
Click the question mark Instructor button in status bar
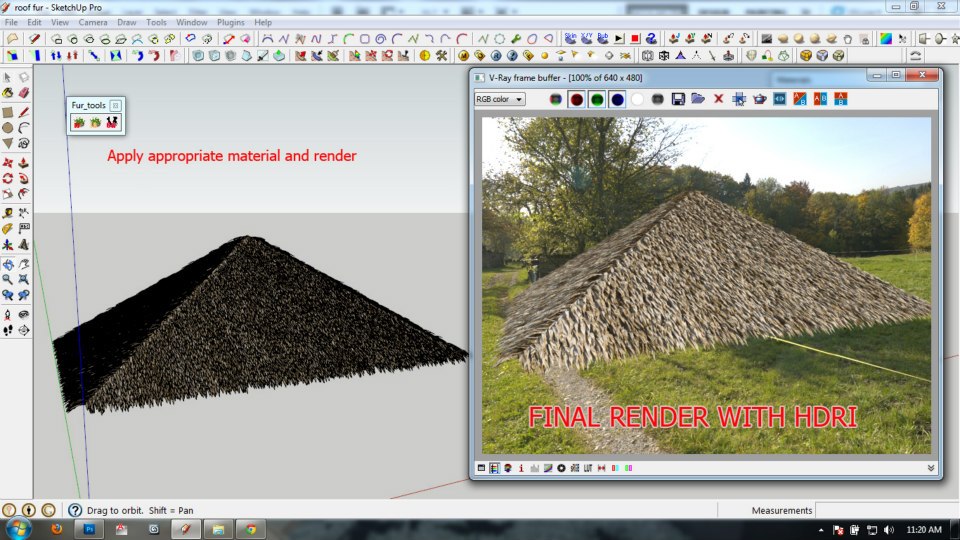pyautogui.click(x=75, y=510)
